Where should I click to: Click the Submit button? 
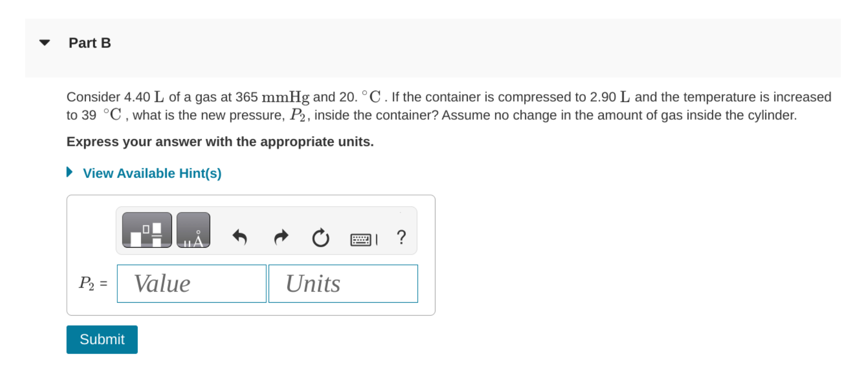tap(102, 339)
